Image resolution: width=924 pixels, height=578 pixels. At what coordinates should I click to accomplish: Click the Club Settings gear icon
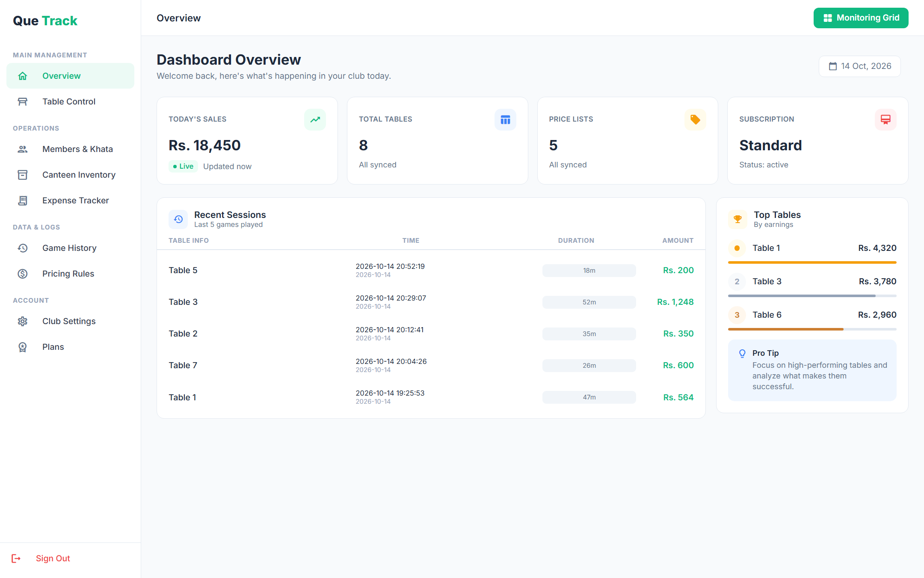[x=23, y=321]
